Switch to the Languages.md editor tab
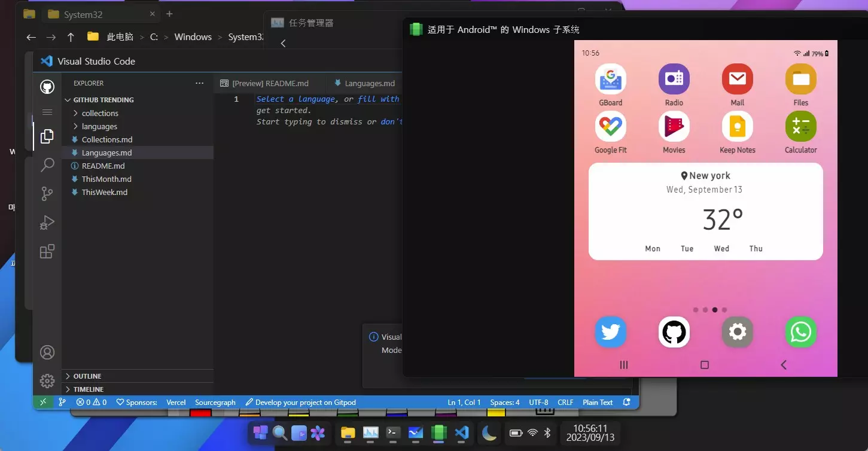Image resolution: width=868 pixels, height=451 pixels. pyautogui.click(x=365, y=83)
